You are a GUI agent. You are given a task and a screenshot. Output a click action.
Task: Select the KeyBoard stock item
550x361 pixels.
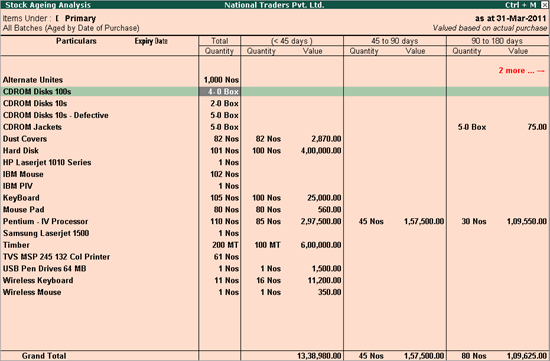click(21, 198)
